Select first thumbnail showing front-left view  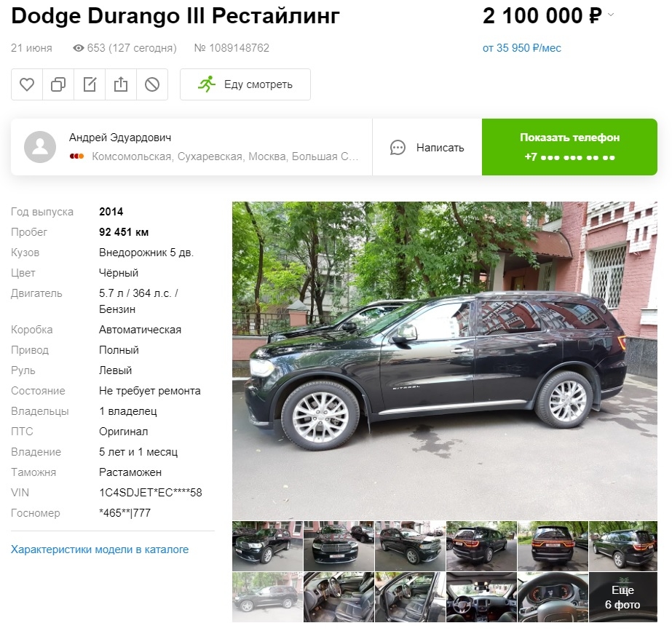(267, 546)
